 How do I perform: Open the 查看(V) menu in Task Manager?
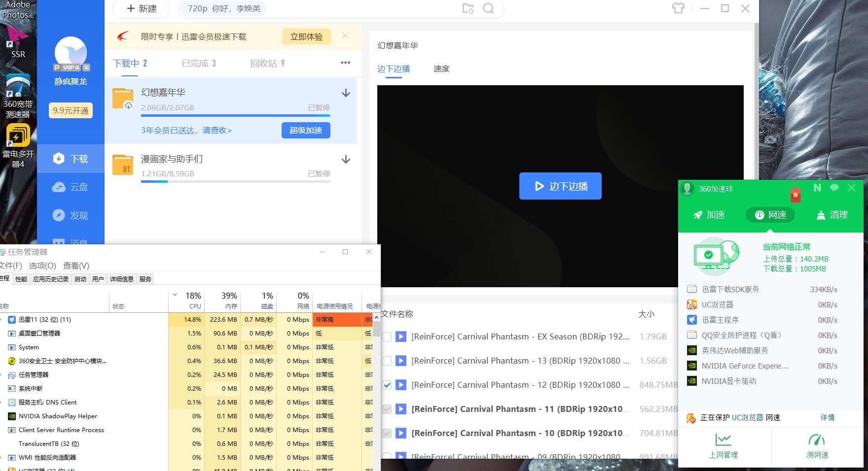[76, 266]
